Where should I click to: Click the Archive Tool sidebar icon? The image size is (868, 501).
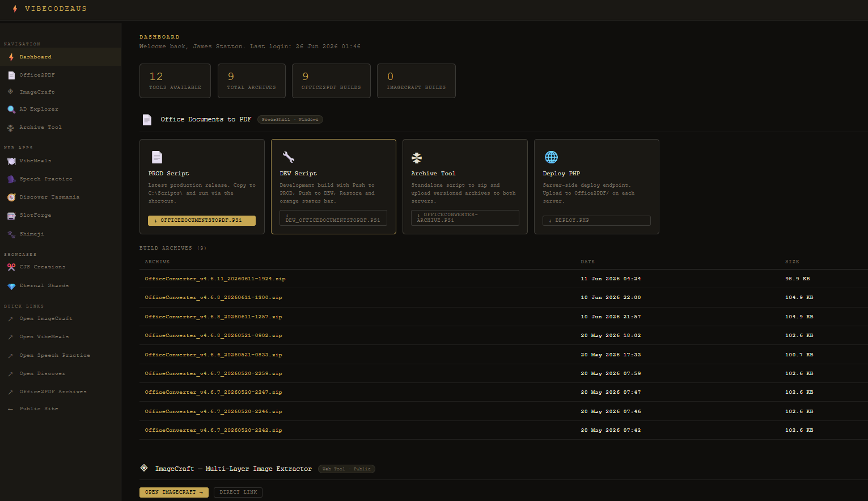pos(11,128)
